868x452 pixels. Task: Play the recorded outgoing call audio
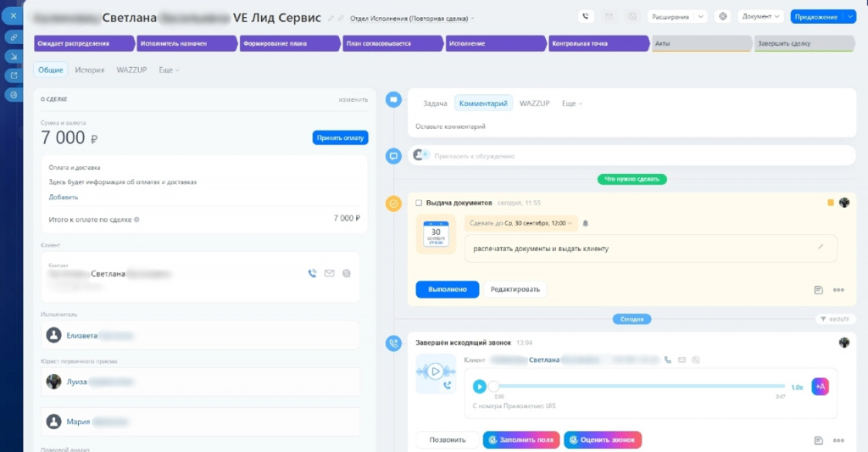(x=480, y=387)
